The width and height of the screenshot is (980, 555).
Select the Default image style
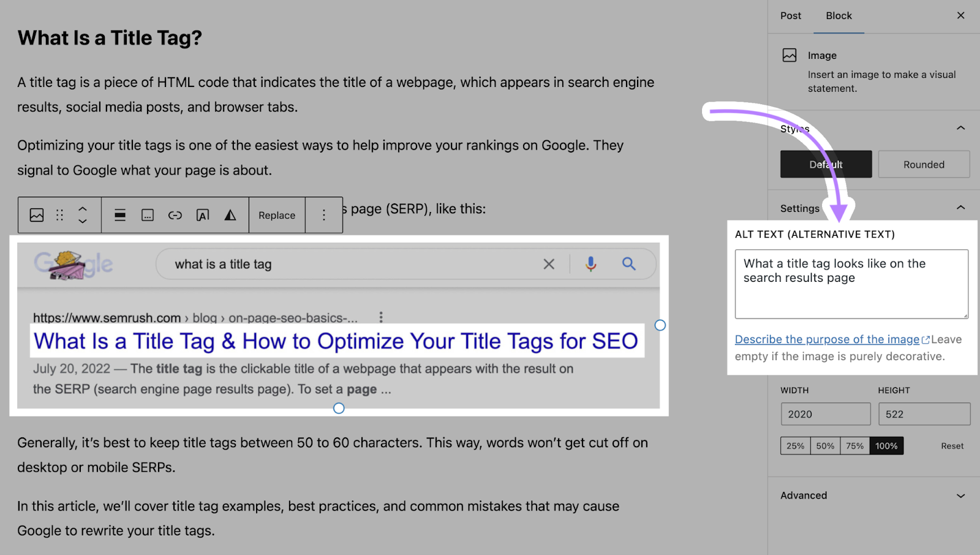pyautogui.click(x=826, y=164)
